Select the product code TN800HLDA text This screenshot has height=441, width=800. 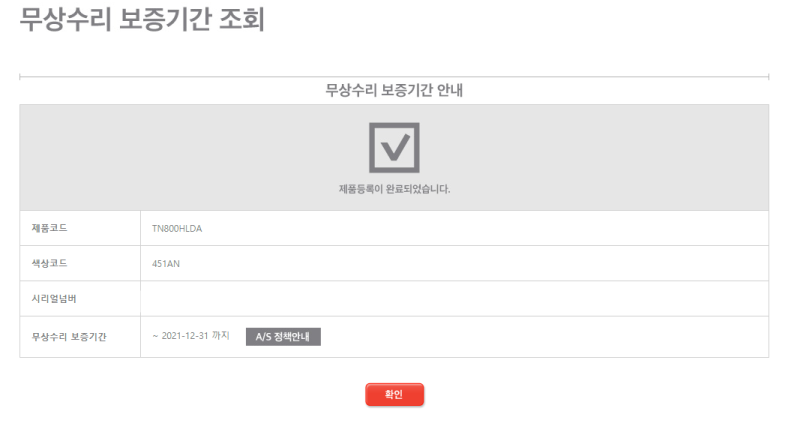click(x=177, y=229)
